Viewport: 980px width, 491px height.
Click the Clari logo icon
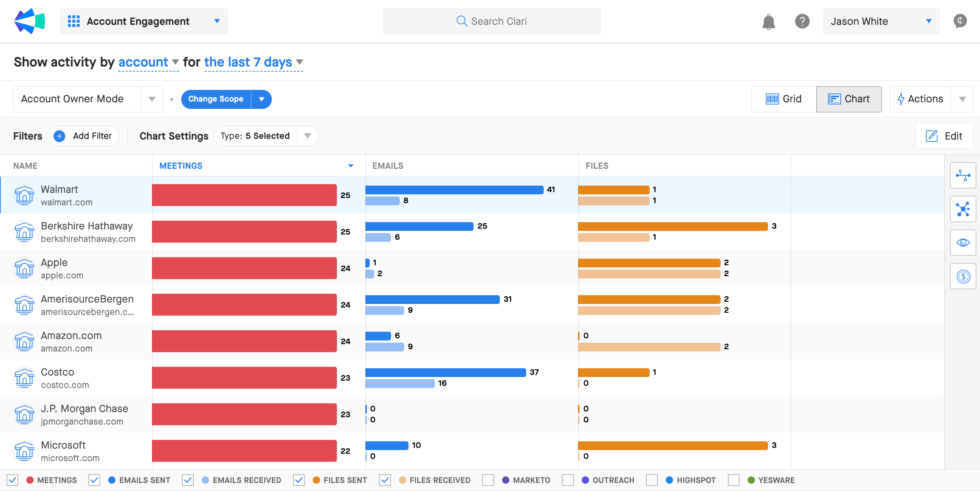click(29, 21)
